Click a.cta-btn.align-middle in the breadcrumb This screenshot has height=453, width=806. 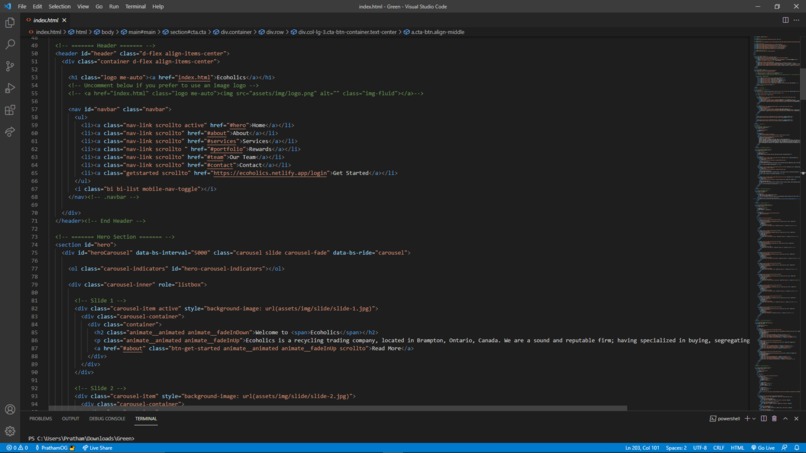437,32
